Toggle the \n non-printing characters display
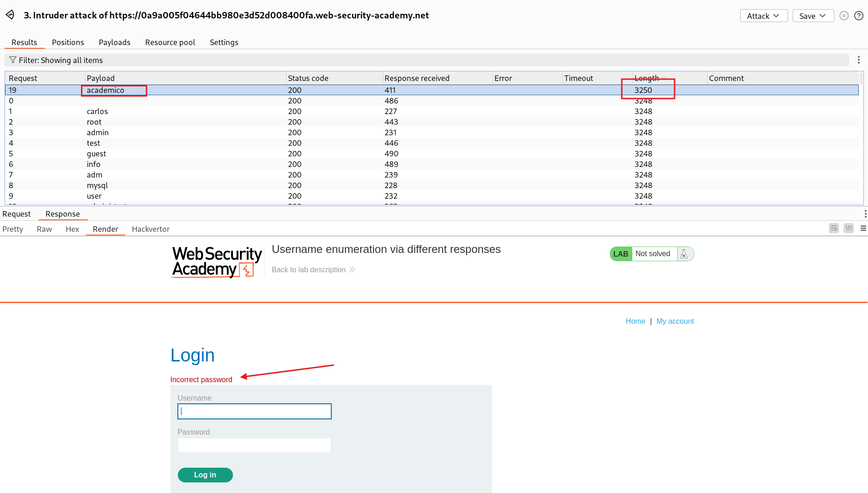Screen dimensions: 868x493 [848, 228]
